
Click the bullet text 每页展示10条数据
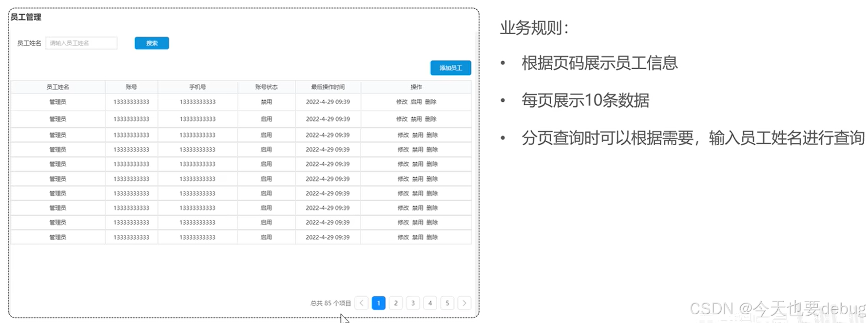click(x=585, y=100)
